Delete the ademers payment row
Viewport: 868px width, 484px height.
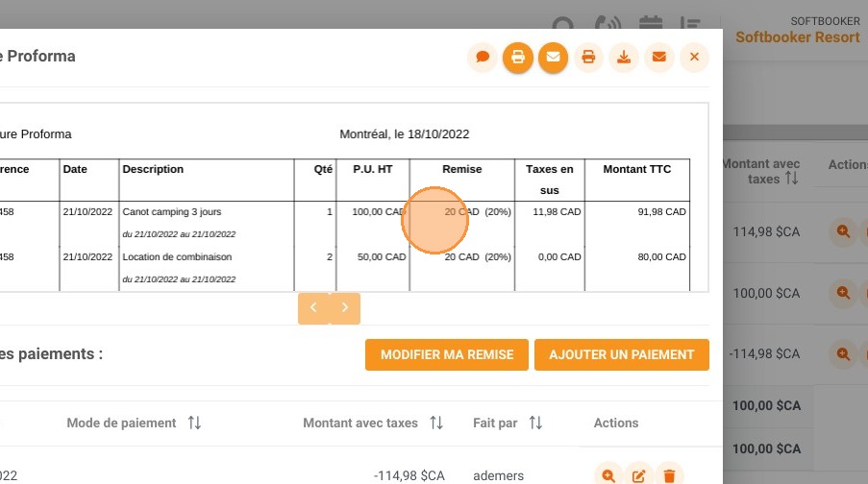pos(669,475)
